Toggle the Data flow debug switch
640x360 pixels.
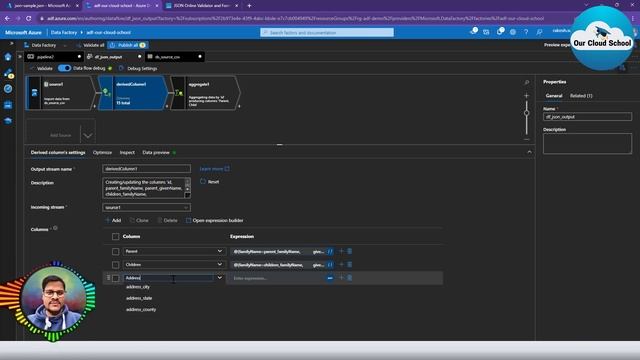[x=64, y=68]
